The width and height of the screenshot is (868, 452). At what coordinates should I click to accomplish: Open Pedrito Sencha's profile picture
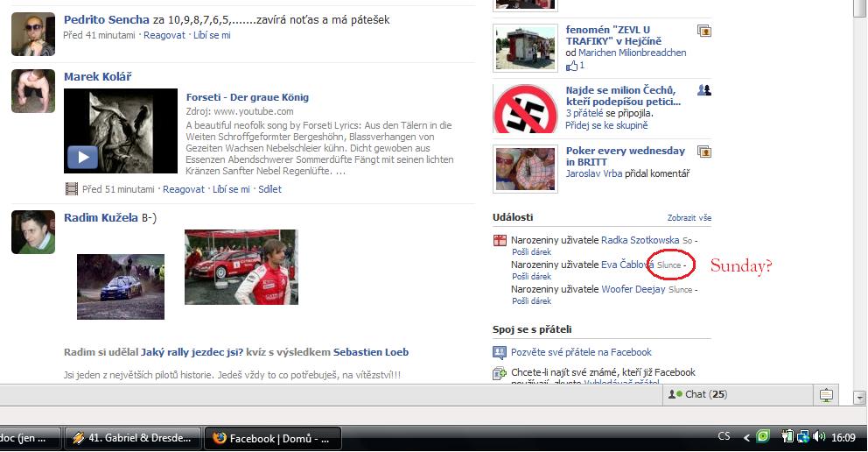coord(33,34)
